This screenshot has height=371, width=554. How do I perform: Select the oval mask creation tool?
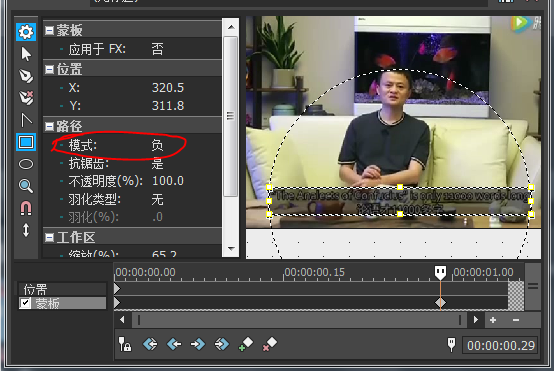click(26, 164)
